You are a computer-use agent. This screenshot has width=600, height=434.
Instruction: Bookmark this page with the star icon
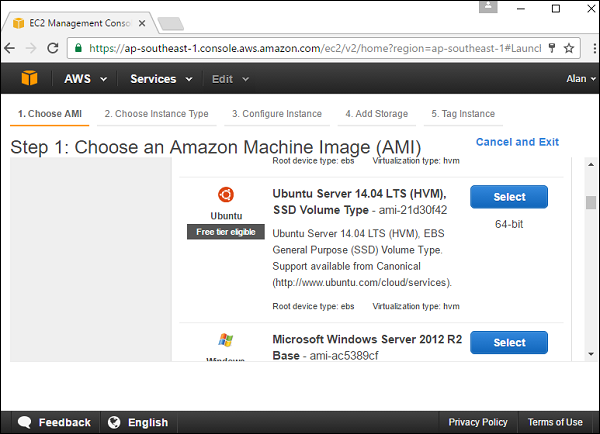[569, 47]
